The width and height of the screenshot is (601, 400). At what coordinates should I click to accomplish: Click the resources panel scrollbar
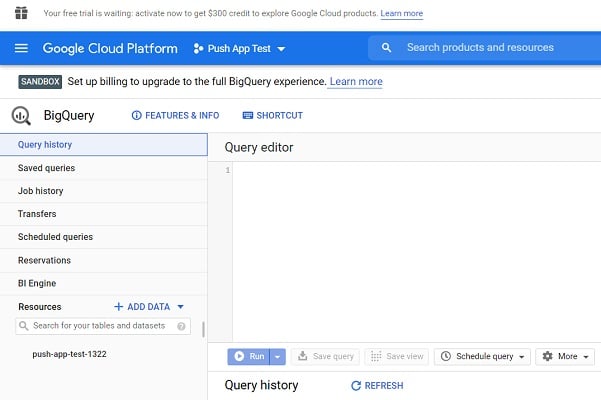point(203,330)
